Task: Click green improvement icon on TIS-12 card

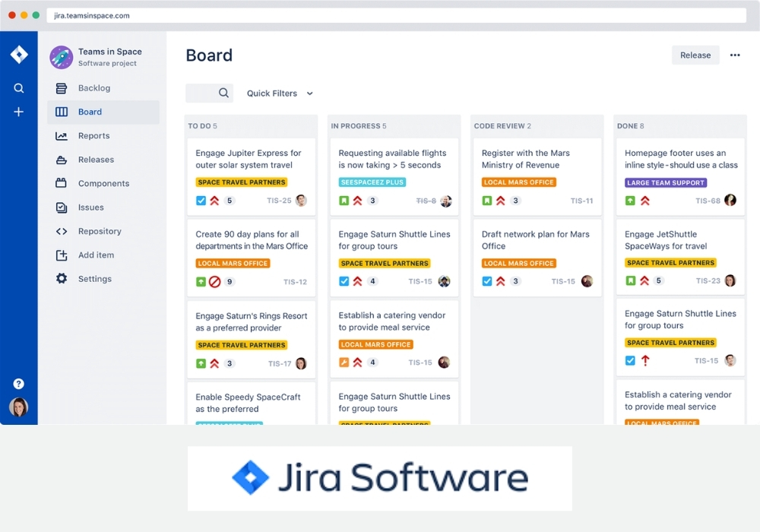Action: 201,281
